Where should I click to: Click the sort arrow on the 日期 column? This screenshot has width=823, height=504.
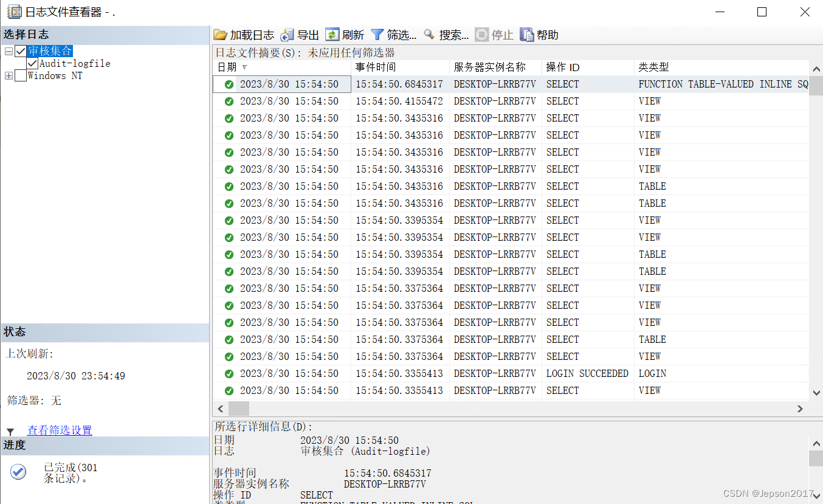click(245, 67)
